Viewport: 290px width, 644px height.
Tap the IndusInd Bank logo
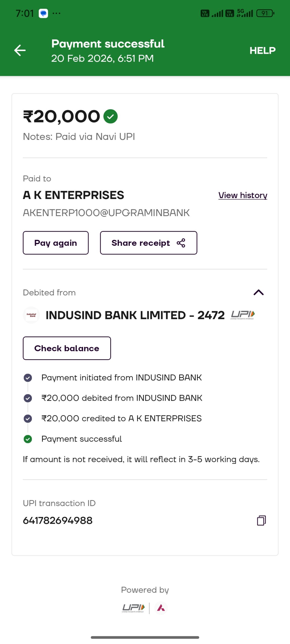click(x=31, y=315)
